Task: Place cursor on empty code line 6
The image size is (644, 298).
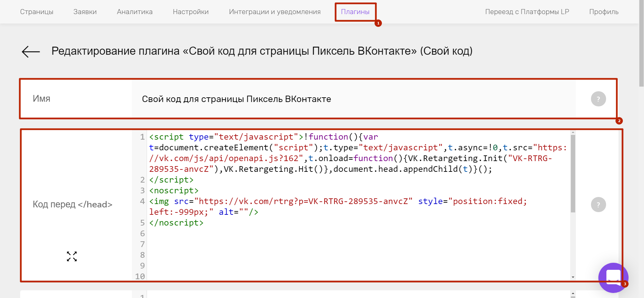Action: pyautogui.click(x=358, y=234)
